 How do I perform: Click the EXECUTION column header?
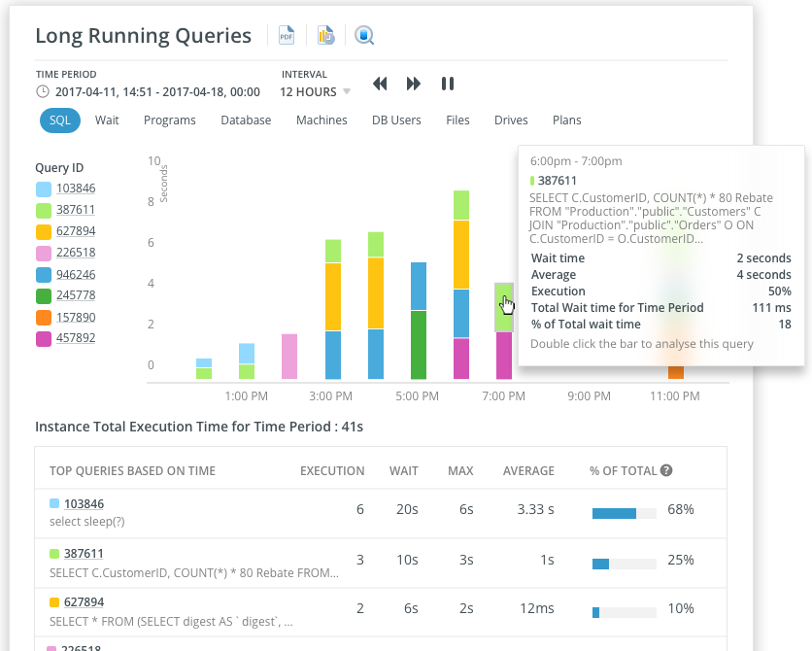(332, 471)
